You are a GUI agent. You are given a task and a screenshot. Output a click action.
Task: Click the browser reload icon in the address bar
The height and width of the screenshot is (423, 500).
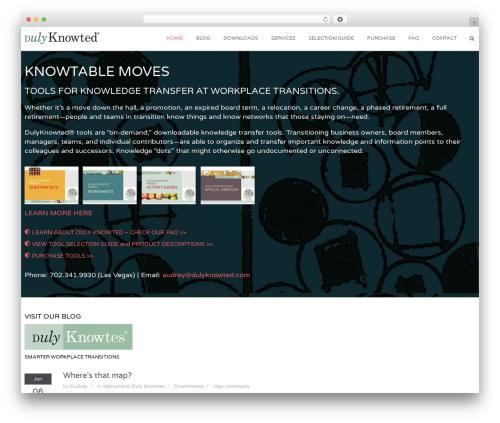click(325, 20)
